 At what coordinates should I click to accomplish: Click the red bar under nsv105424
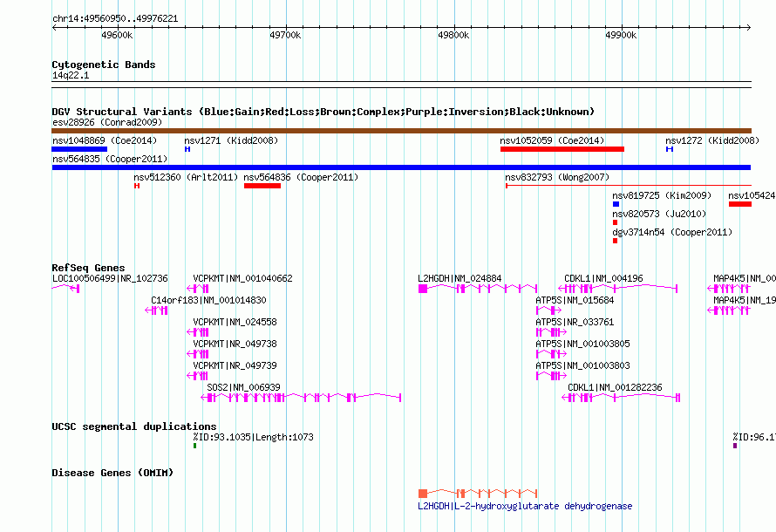(740, 204)
